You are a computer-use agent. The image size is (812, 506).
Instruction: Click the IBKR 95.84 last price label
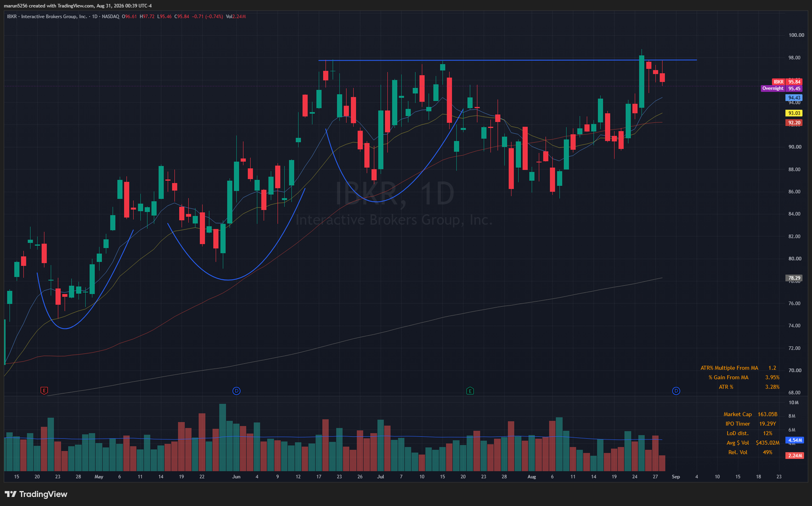[787, 82]
